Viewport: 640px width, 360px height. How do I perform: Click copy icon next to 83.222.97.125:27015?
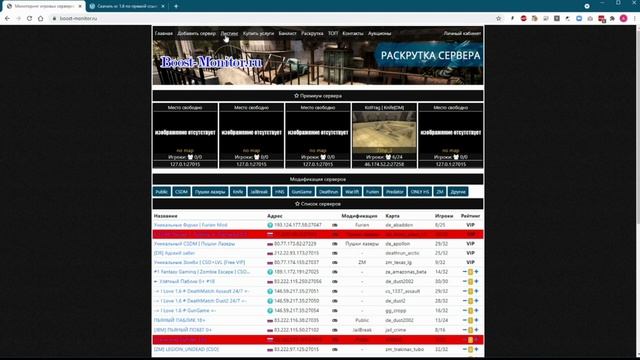click(335, 350)
